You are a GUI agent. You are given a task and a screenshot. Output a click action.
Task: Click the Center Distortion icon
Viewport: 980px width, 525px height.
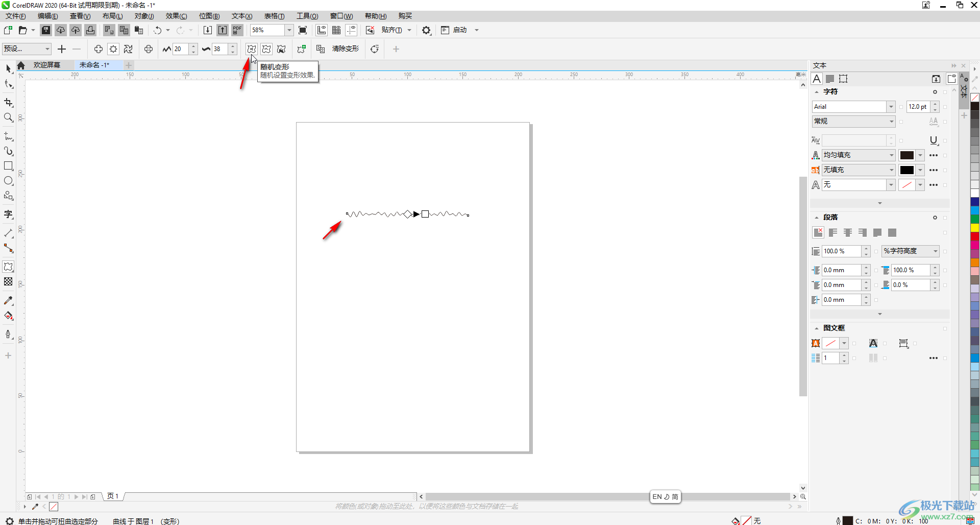149,49
